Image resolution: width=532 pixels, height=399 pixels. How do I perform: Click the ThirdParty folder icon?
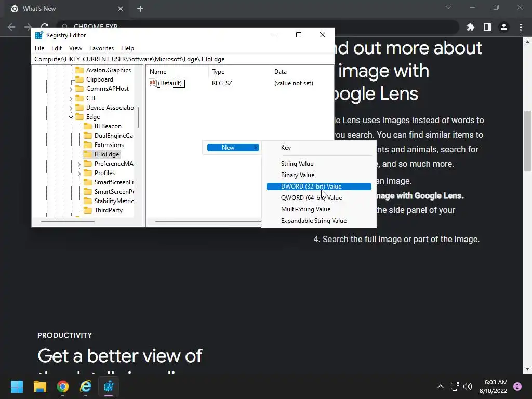point(87,210)
